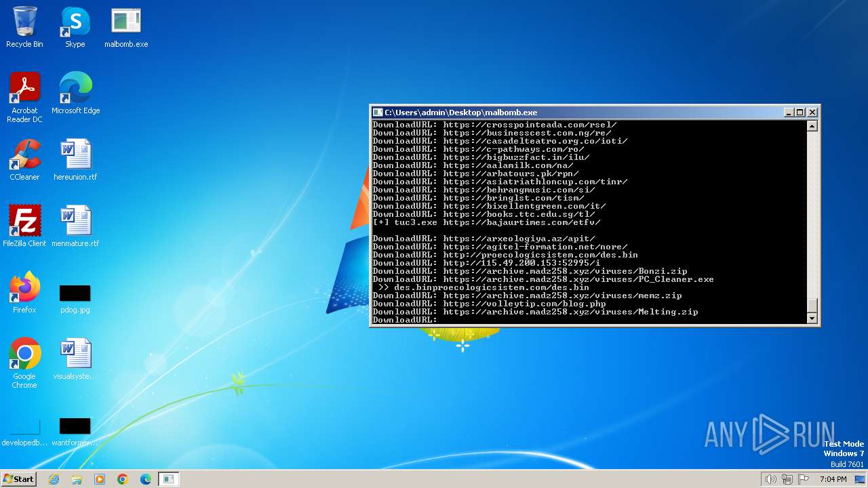Maximize the malbomb.exe console window
The width and height of the screenshot is (868, 488).
tap(800, 113)
